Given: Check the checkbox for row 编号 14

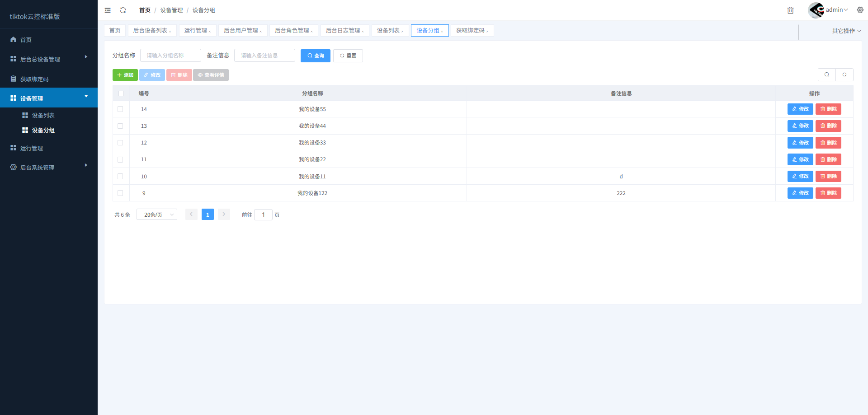Looking at the screenshot, I should point(120,109).
